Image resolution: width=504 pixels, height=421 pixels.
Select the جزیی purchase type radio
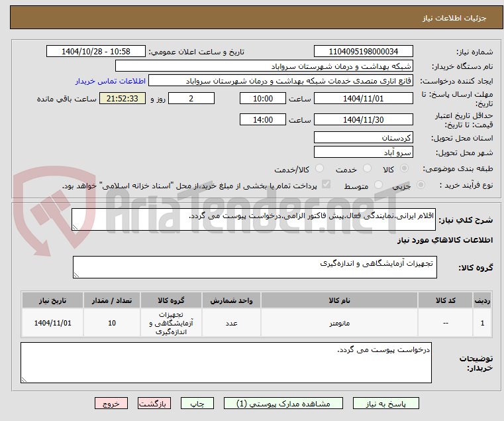tap(421, 185)
